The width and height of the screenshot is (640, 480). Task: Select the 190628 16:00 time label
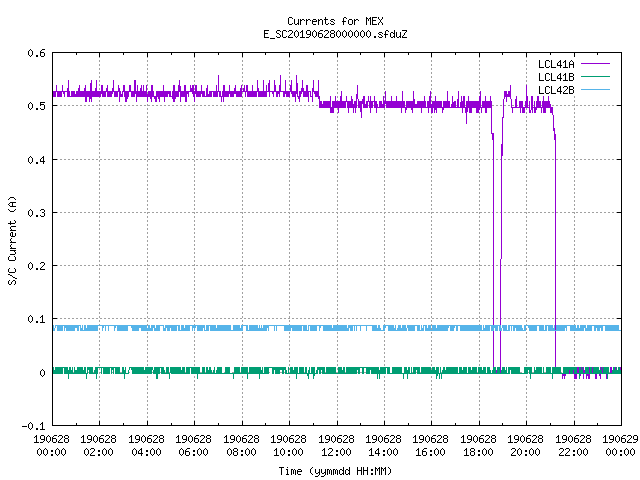[x=430, y=446]
